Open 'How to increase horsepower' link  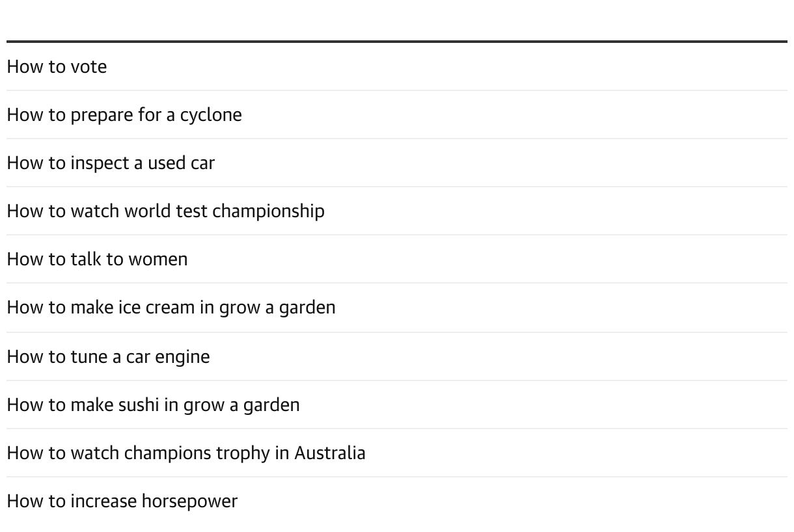point(122,501)
